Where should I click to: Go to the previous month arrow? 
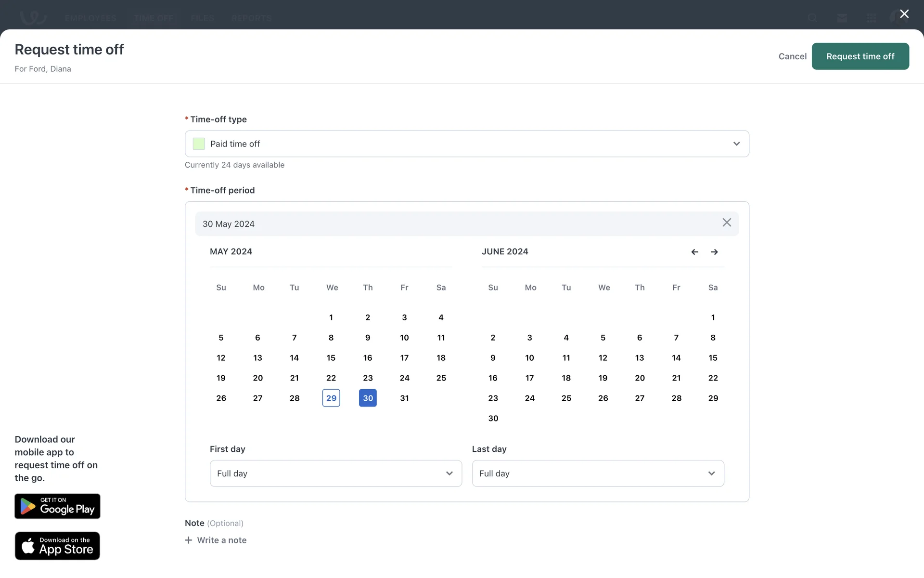(x=694, y=252)
